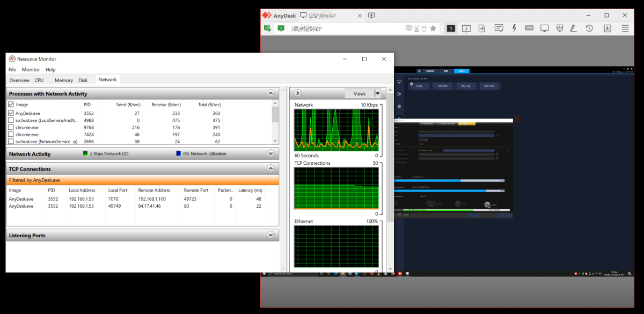Open the Views dropdown arrow

[377, 93]
